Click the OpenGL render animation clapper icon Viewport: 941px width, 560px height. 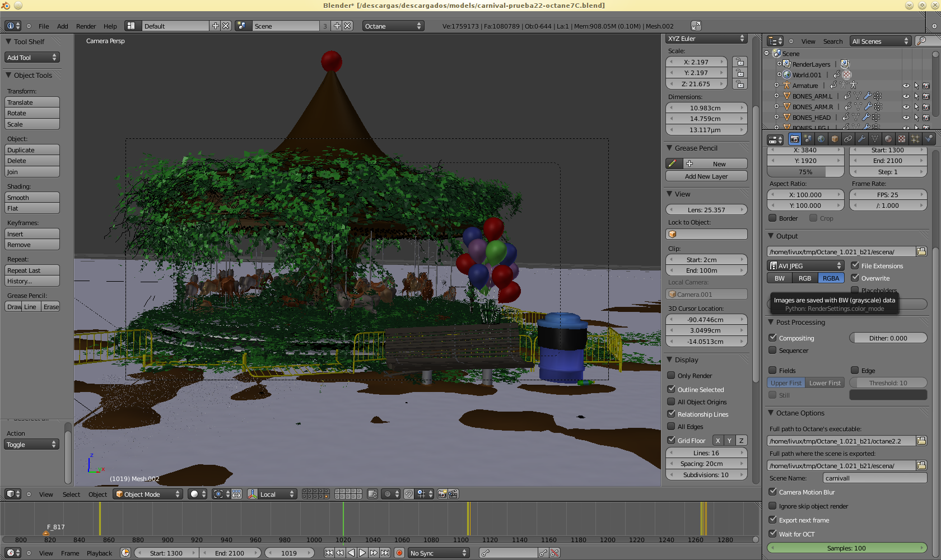pyautogui.click(x=454, y=494)
